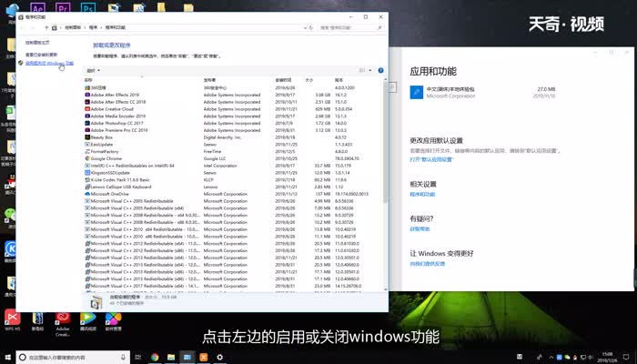The width and height of the screenshot is (637, 364).
Task: Click feedback link under 让 Windows 变得更好
Action: click(x=427, y=264)
